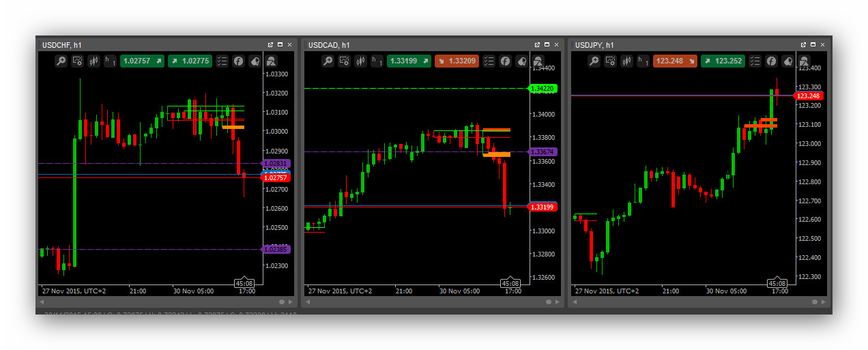Open the checklist viewing options in USDJPY chart
This screenshot has width=868, height=350.
pyautogui.click(x=755, y=61)
